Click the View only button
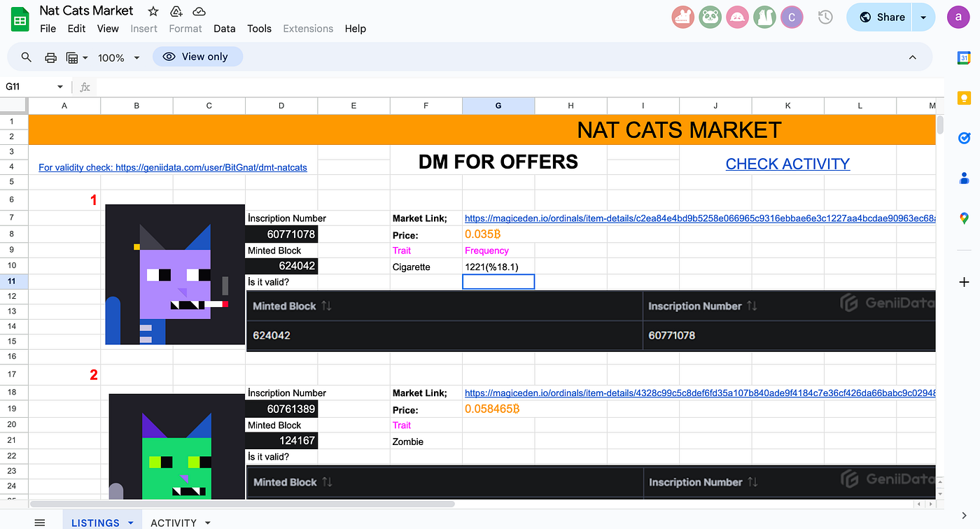The image size is (980, 529). tap(197, 57)
